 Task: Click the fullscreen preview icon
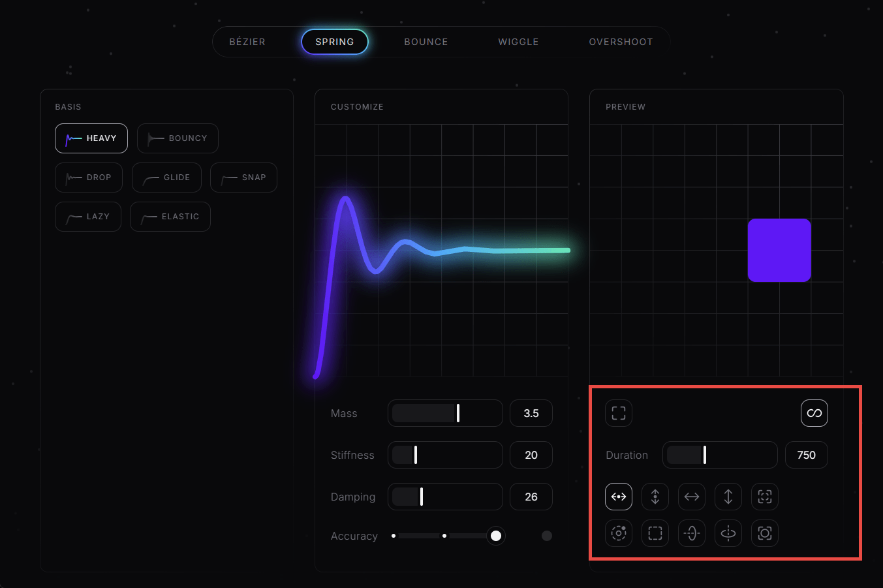[x=618, y=413]
